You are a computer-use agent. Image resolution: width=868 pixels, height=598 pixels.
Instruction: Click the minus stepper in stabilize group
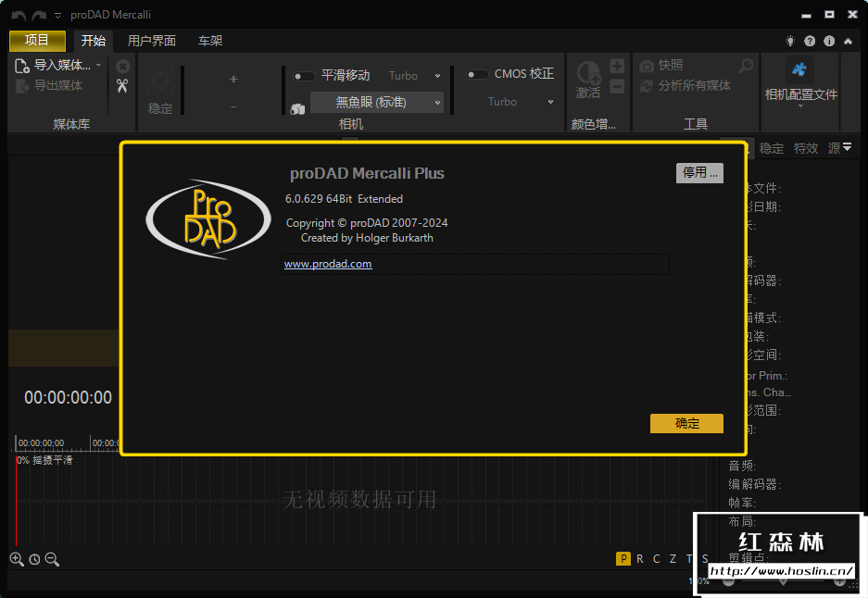coord(233,106)
